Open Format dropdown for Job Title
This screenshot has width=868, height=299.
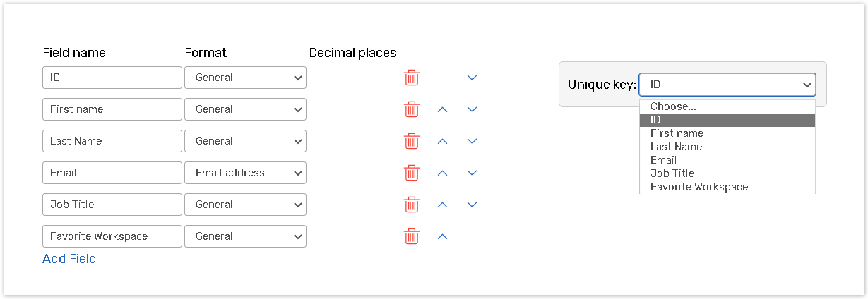coord(245,205)
